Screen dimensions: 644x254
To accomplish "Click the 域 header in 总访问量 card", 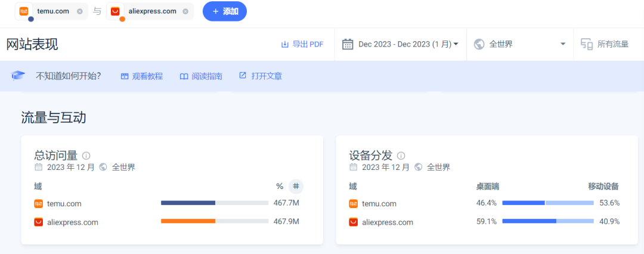I will pos(38,187).
